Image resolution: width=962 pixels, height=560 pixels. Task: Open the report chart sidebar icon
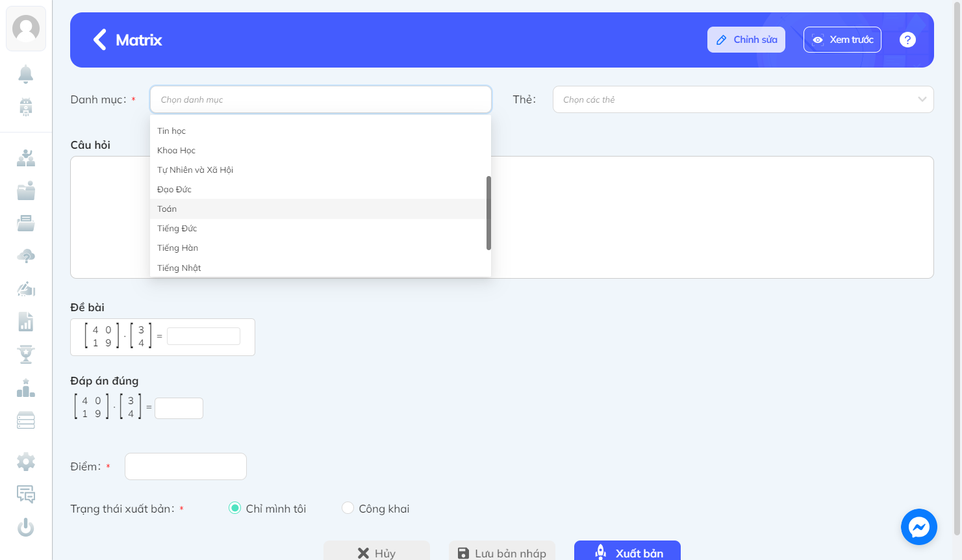[x=26, y=322]
